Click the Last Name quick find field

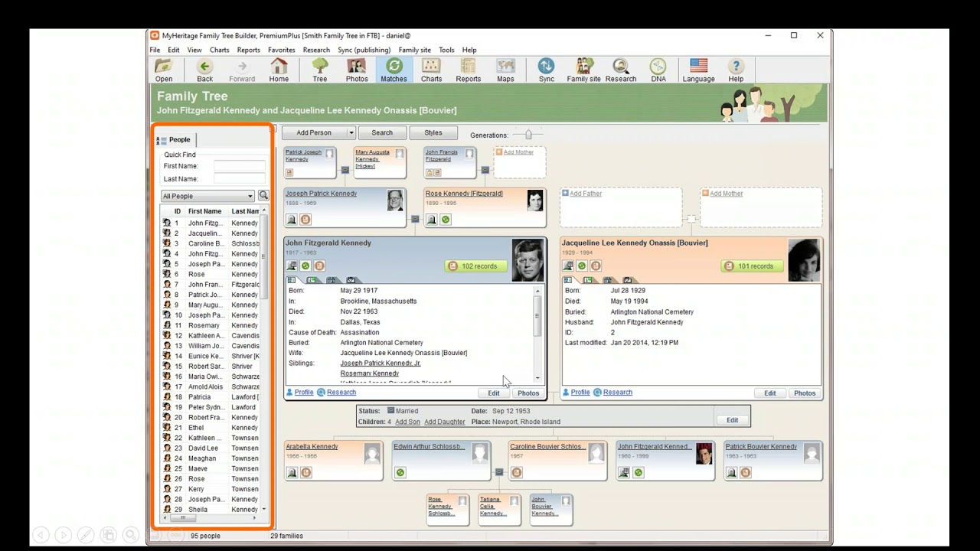(240, 179)
